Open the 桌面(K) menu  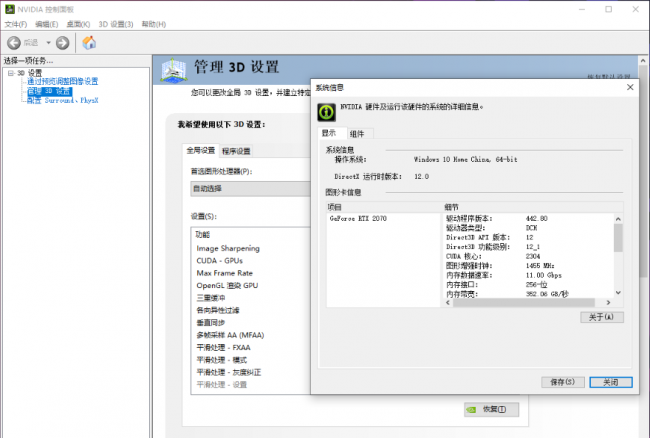point(78,24)
